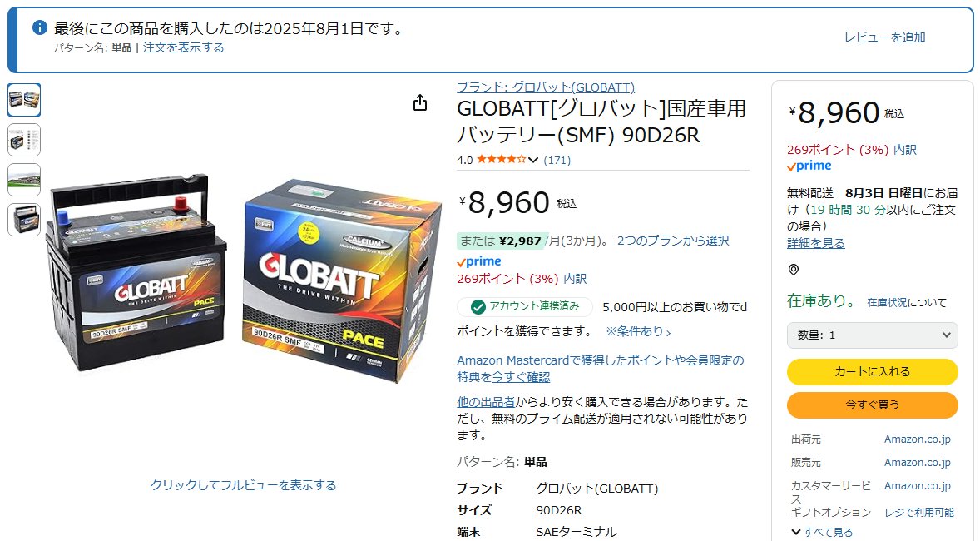Open the 'レビューを追加' link
Viewport: 980px width, 541px height.
tap(884, 37)
